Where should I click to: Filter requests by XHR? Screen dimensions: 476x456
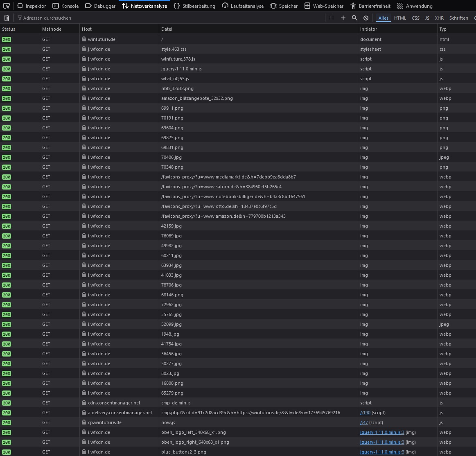(x=439, y=18)
